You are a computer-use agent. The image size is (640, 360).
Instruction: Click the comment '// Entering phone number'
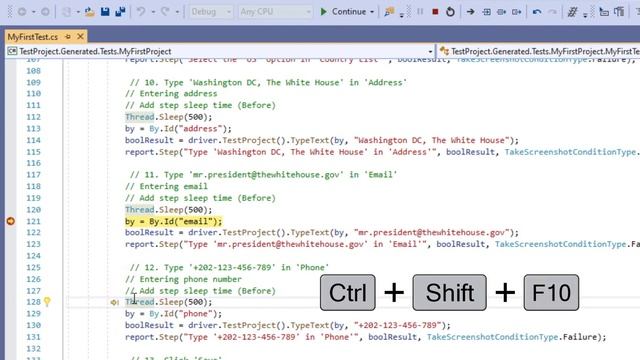tap(183, 279)
